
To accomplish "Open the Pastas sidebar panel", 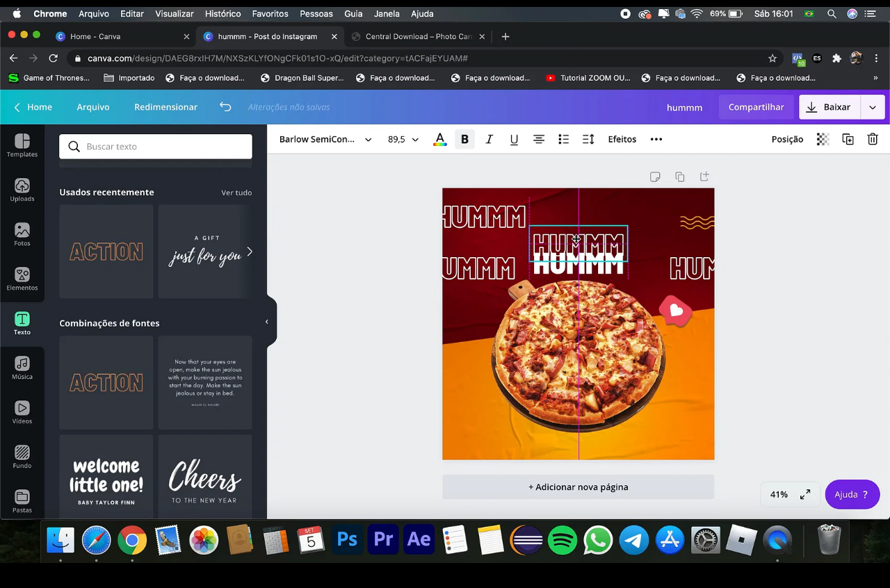I will tap(22, 501).
